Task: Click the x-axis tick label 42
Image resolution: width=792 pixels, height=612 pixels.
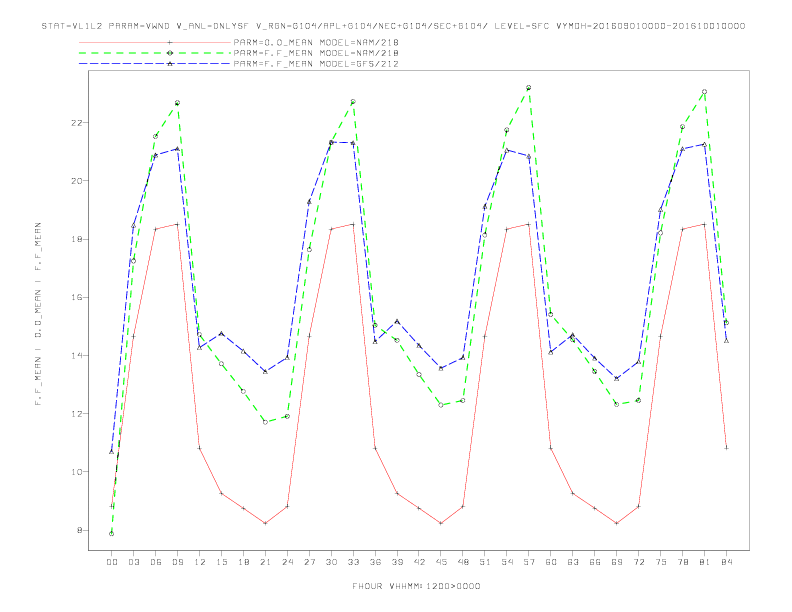Action: [419, 562]
